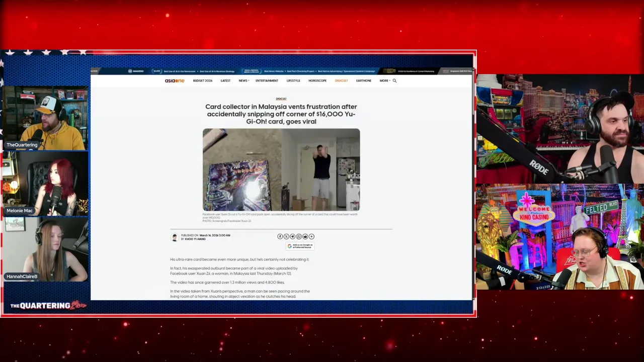The image size is (644, 362).
Task: Open the LATEST menu item
Action: [225, 80]
